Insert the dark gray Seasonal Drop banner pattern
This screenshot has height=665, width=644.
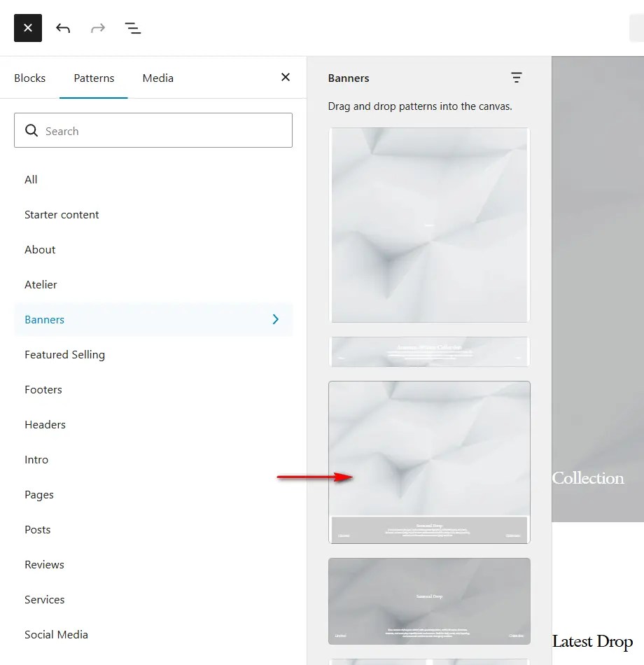click(x=429, y=601)
